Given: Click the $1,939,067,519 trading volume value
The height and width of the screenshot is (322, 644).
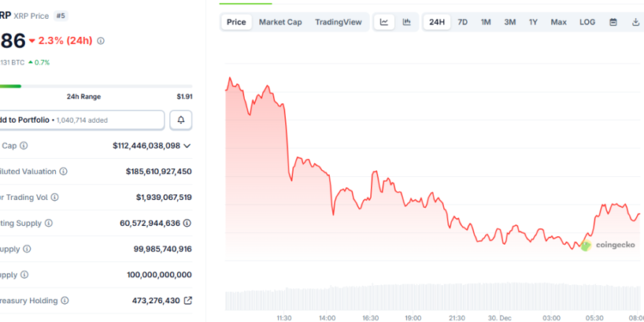Looking at the screenshot, I should point(164,197).
